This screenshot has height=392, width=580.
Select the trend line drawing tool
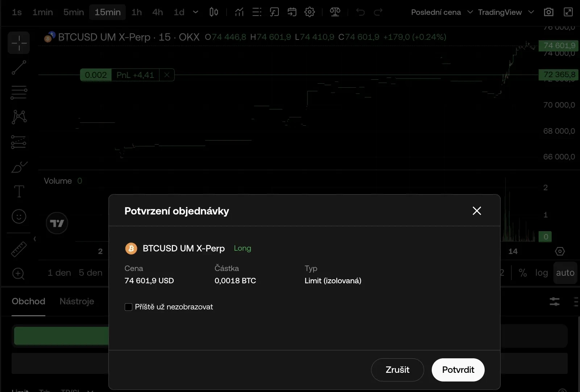19,67
